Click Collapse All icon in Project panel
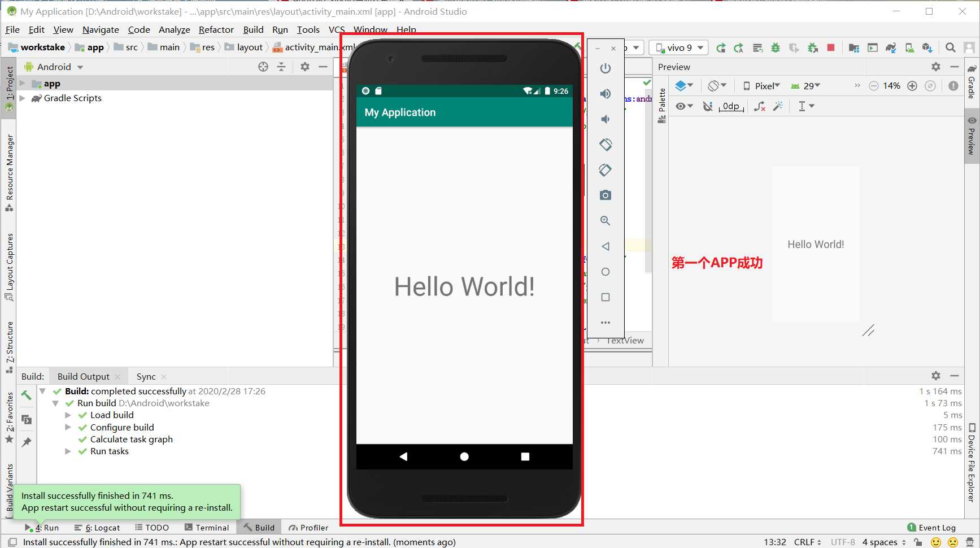980x548 pixels. click(281, 67)
